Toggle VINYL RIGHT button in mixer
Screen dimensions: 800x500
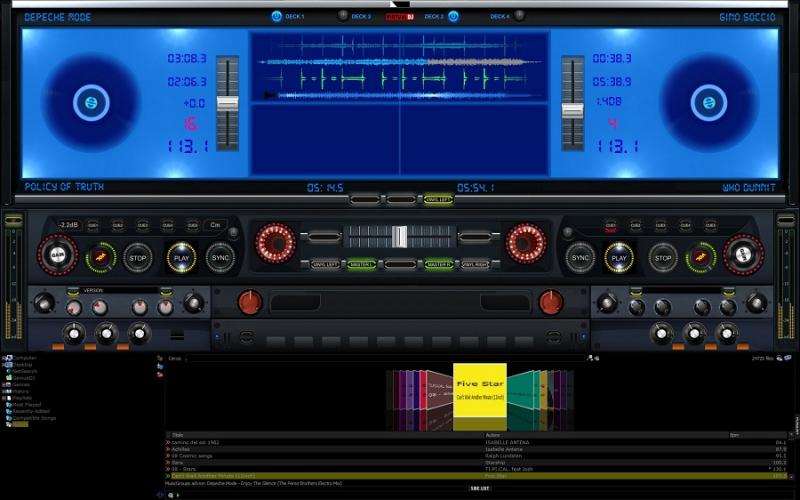475,264
